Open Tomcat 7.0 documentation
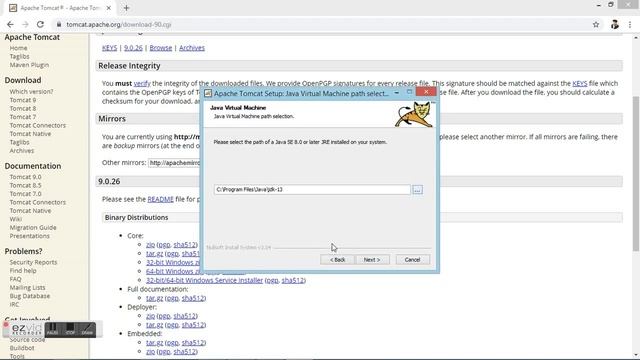Screen dimensions: 640x360 point(25,194)
